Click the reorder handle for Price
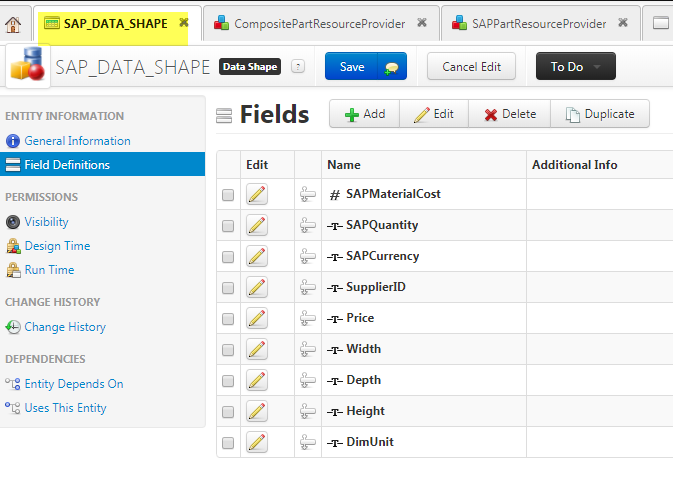 [307, 318]
